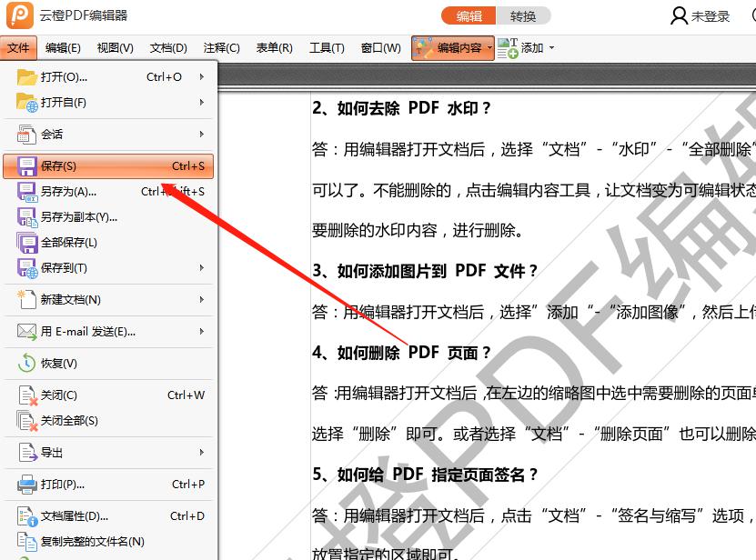Open the 添加 dropdown arrow
The image size is (756, 560).
[551, 48]
